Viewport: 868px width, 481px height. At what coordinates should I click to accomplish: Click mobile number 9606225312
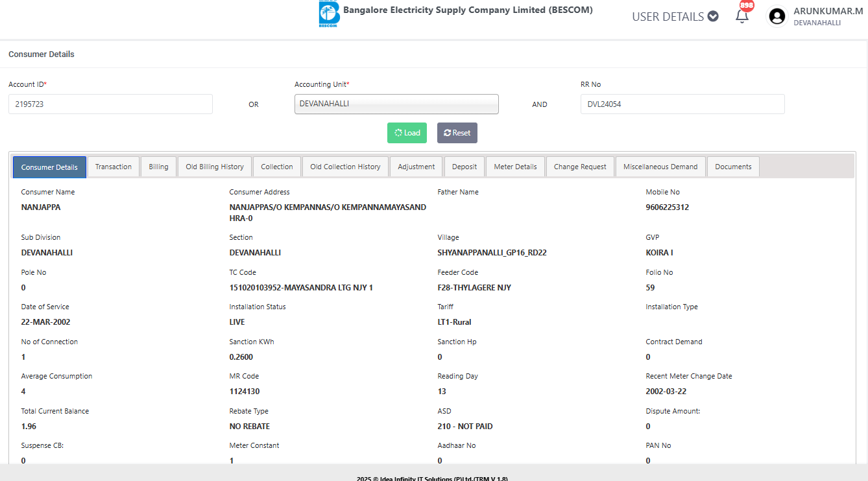(x=668, y=207)
